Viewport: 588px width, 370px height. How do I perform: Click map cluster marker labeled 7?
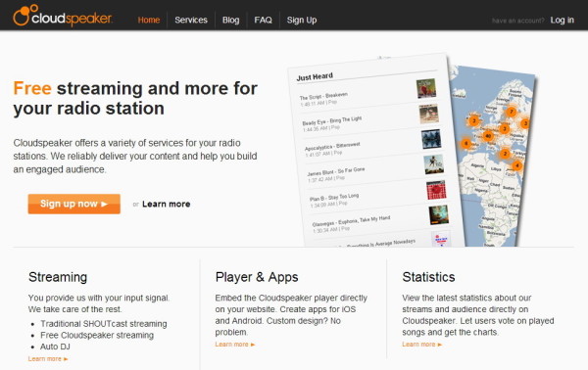pyautogui.click(x=512, y=112)
